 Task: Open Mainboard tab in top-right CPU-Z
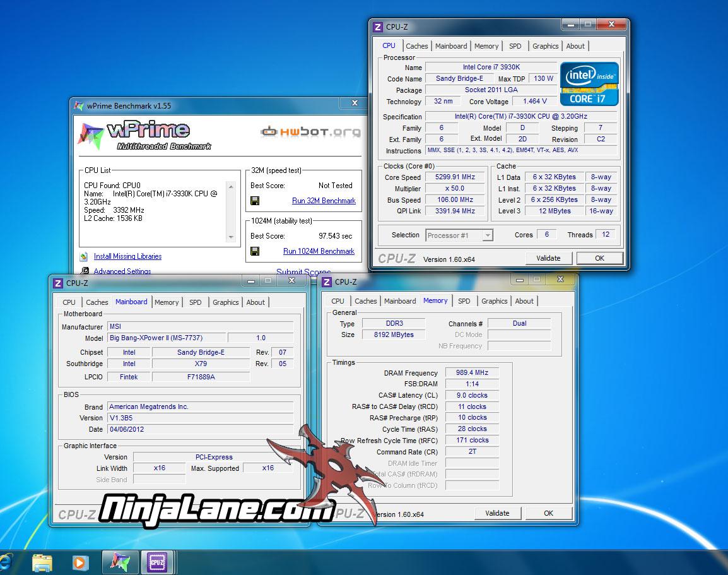tap(451, 46)
